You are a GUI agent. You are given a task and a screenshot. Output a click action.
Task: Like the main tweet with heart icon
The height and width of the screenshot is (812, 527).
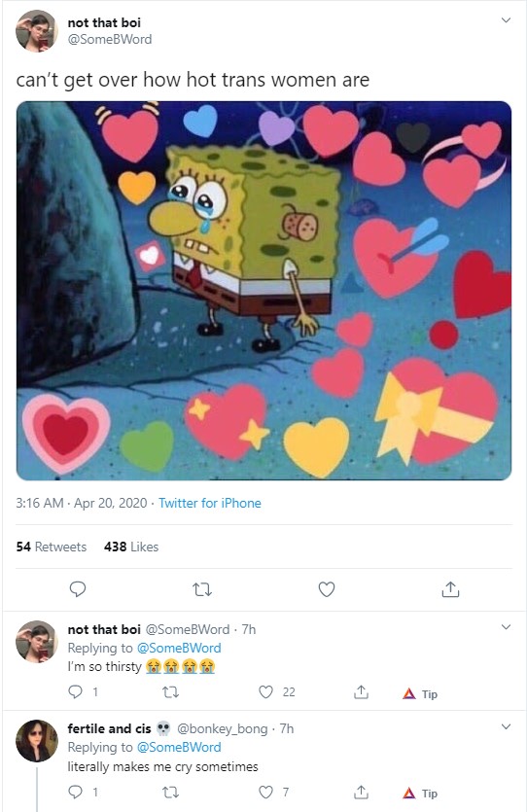(326, 589)
